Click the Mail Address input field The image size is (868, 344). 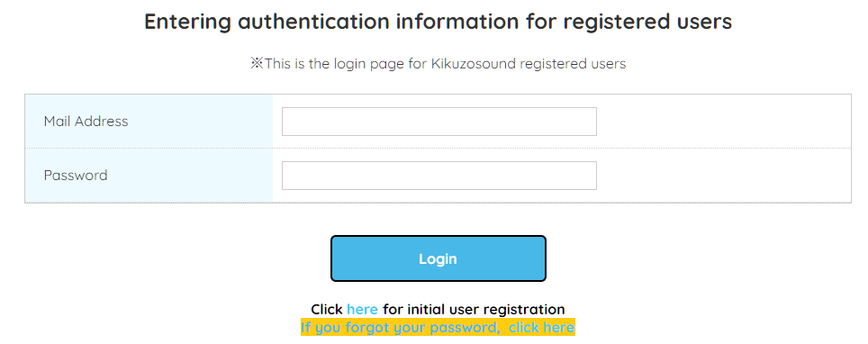point(439,122)
